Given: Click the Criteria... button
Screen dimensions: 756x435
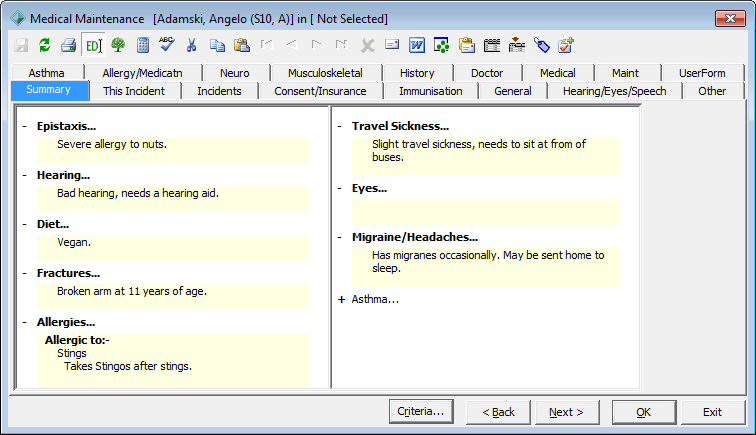Looking at the screenshot, I should (x=421, y=411).
